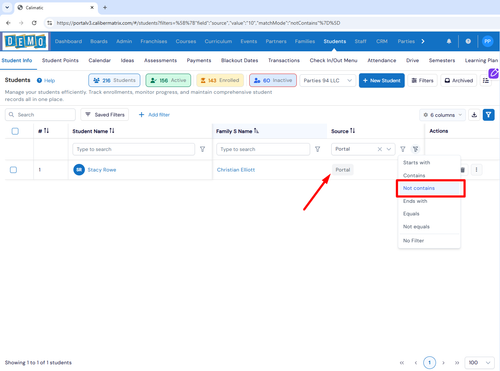Open a new browser tab
Viewport: 500px width, 371px height.
pyautogui.click(x=105, y=7)
